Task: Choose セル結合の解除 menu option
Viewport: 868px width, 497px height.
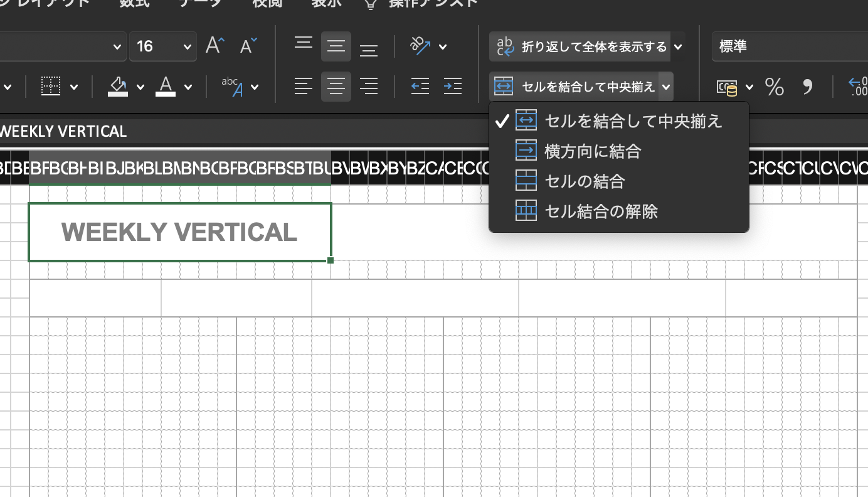Action: [601, 211]
